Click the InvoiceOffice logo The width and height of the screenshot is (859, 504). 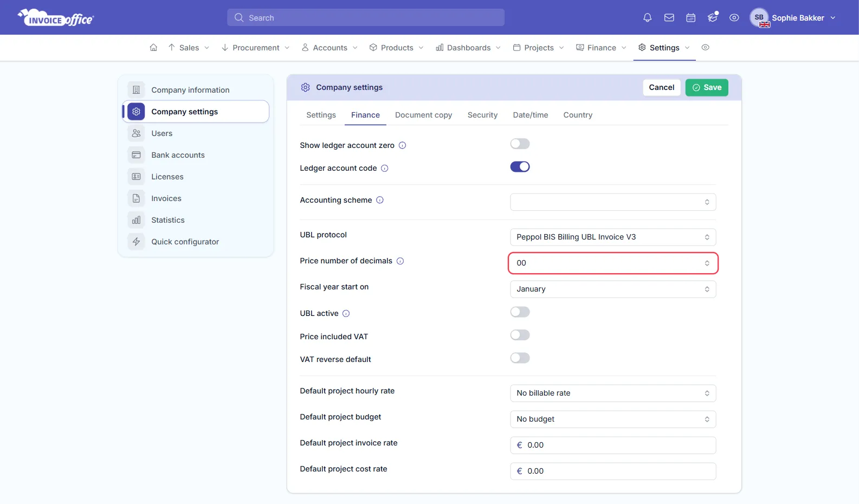pyautogui.click(x=56, y=18)
